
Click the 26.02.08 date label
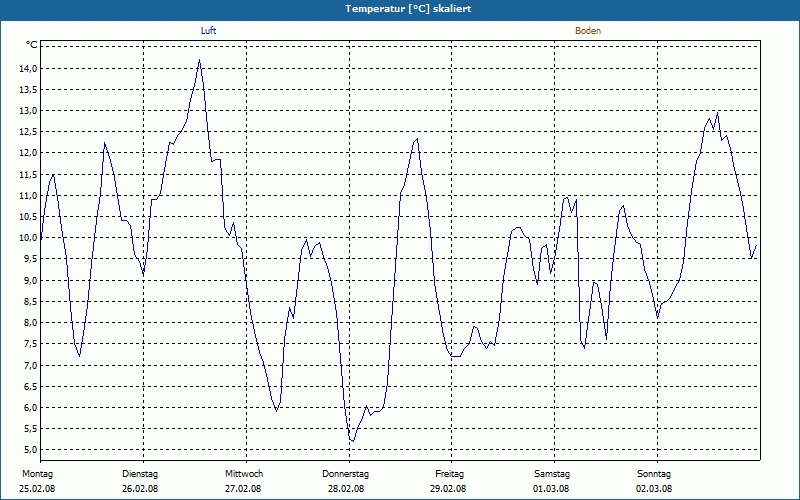point(140,489)
